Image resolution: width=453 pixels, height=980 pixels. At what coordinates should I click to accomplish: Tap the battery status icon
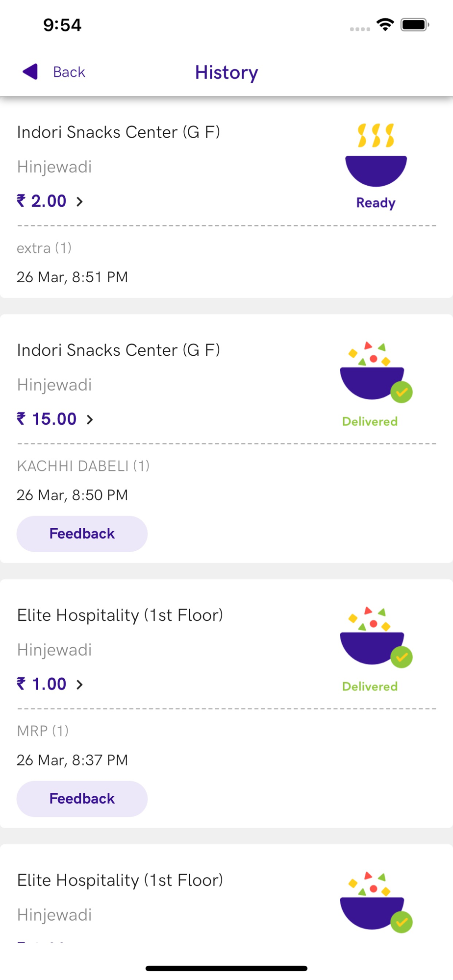point(415,24)
